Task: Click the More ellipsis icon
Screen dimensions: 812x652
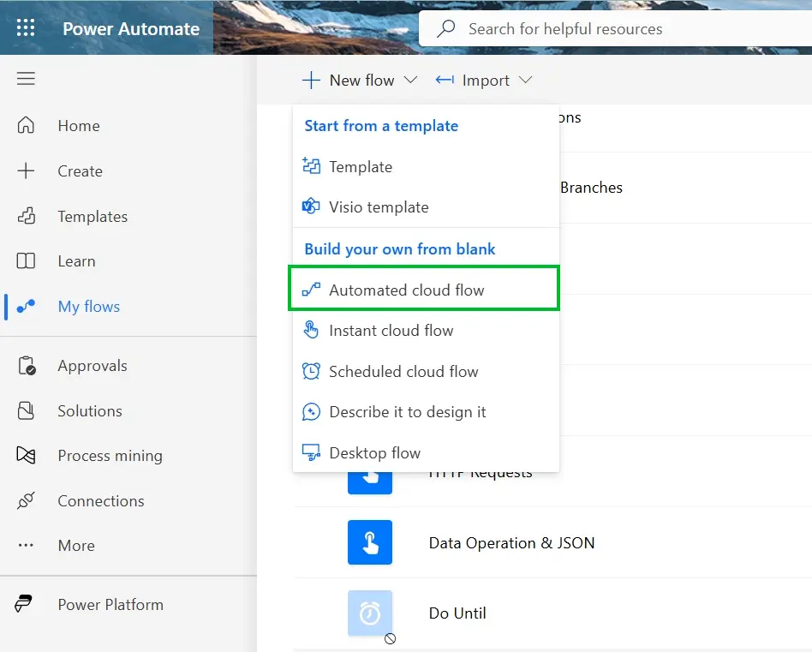Action: (x=26, y=545)
